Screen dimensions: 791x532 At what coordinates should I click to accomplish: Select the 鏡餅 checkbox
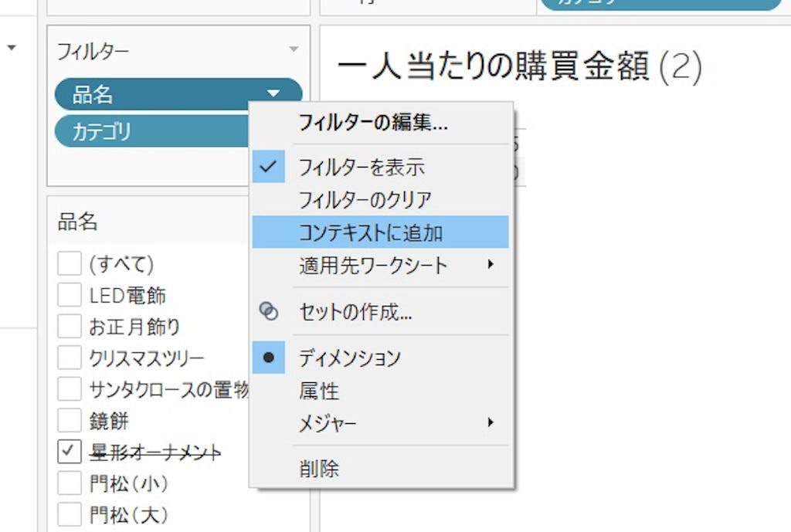(x=70, y=421)
